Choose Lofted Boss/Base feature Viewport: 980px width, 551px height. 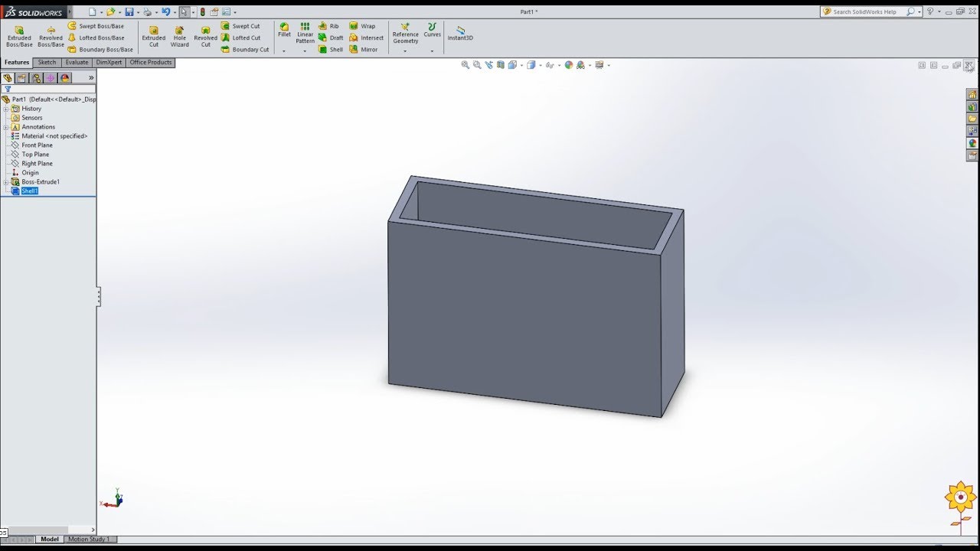(x=96, y=37)
